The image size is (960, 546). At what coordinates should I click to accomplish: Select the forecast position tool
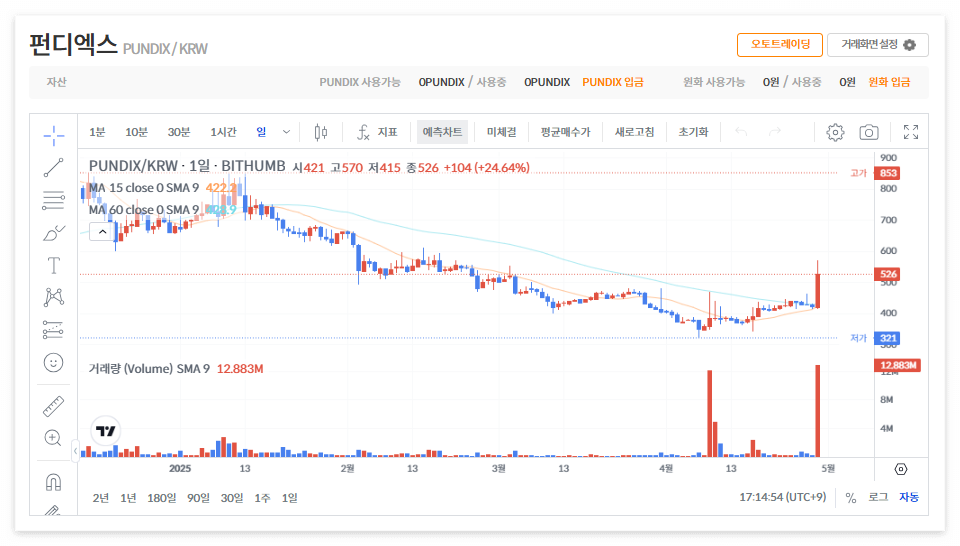pos(54,330)
